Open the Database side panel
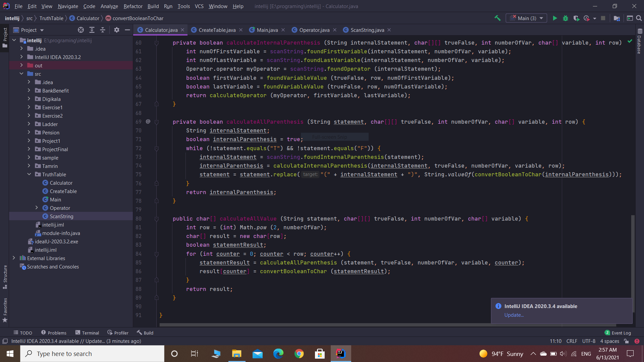This screenshot has height=362, width=644. pos(639,41)
